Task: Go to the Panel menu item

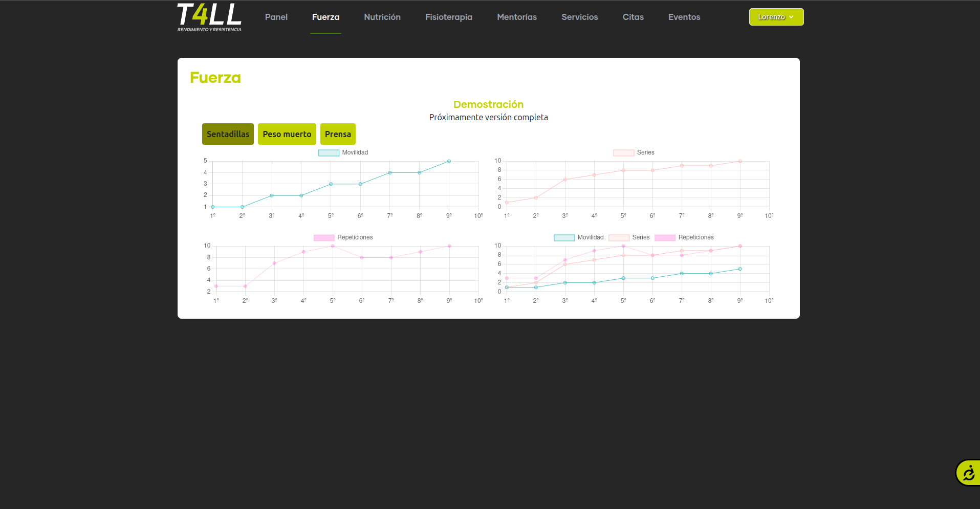Action: [x=276, y=17]
